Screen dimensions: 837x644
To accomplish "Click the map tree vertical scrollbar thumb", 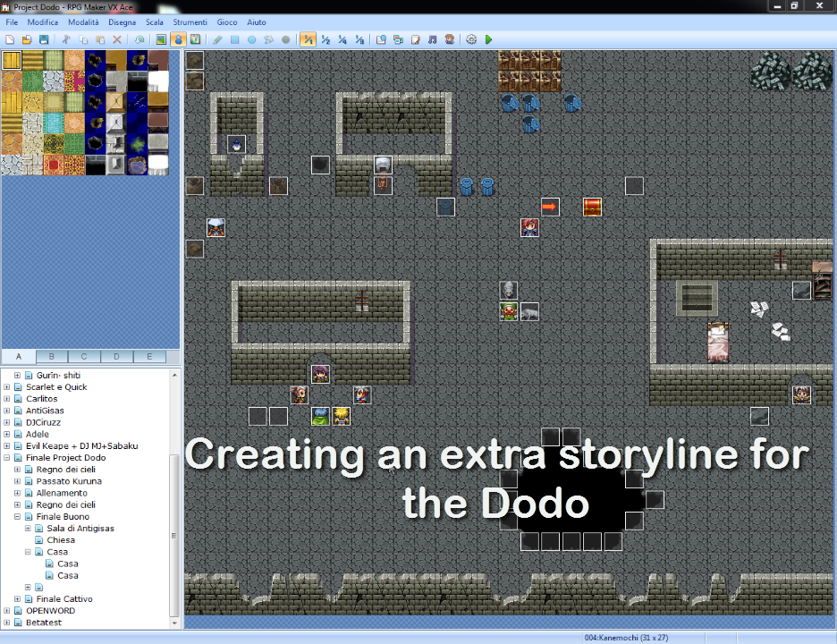I will point(174,536).
